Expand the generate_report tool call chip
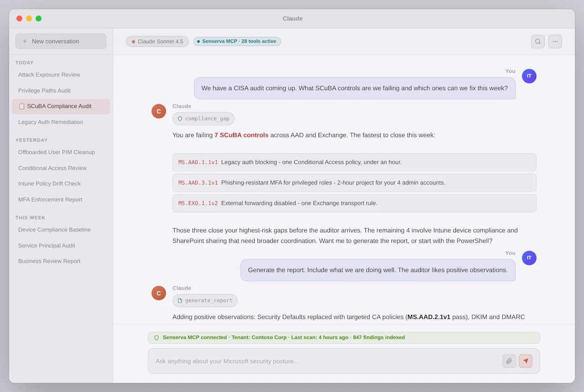This screenshot has height=392, width=584. tap(205, 300)
